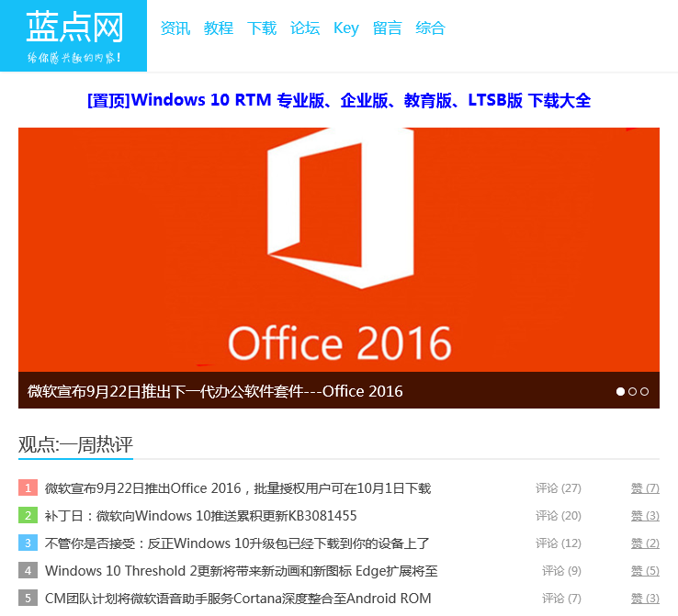678x616 pixels.
Task: Open the KB3081455 cumulative update article
Action: pyautogui.click(x=200, y=516)
